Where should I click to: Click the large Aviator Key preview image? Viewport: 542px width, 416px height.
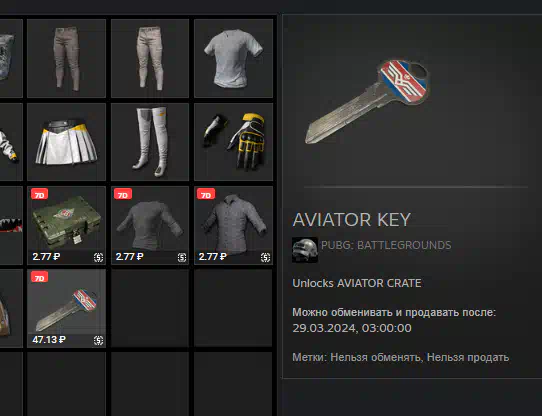[x=367, y=102]
